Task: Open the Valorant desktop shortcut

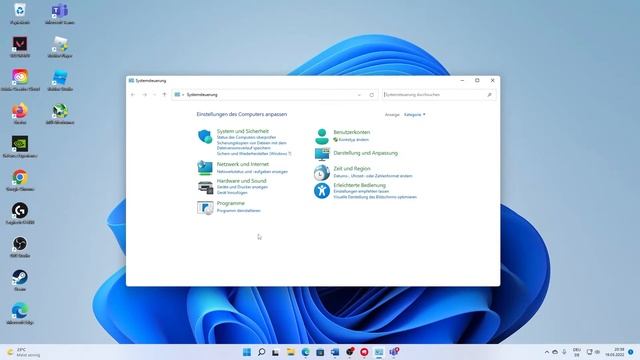Action: (x=20, y=47)
